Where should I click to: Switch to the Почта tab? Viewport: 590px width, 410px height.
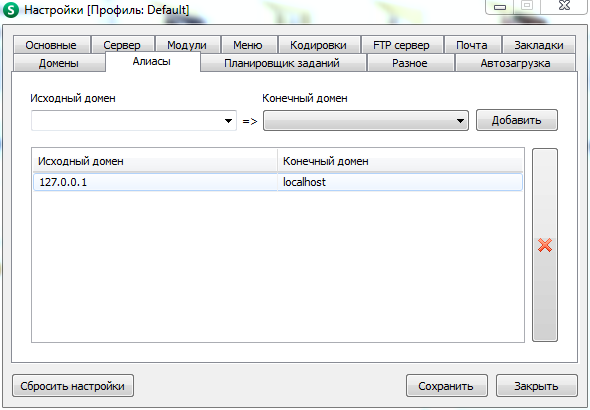472,45
